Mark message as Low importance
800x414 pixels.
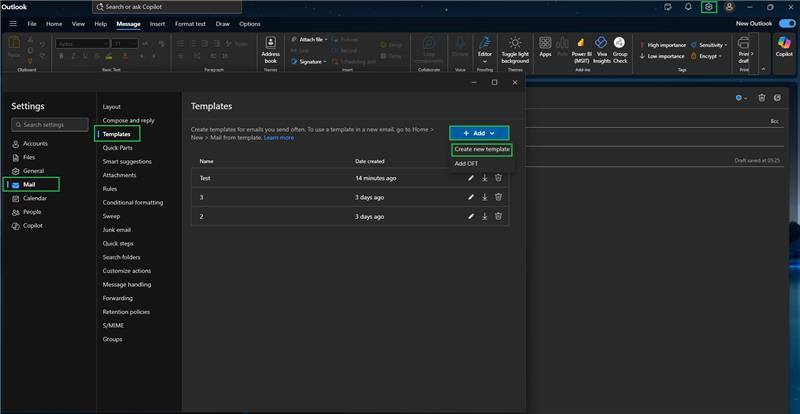662,56
